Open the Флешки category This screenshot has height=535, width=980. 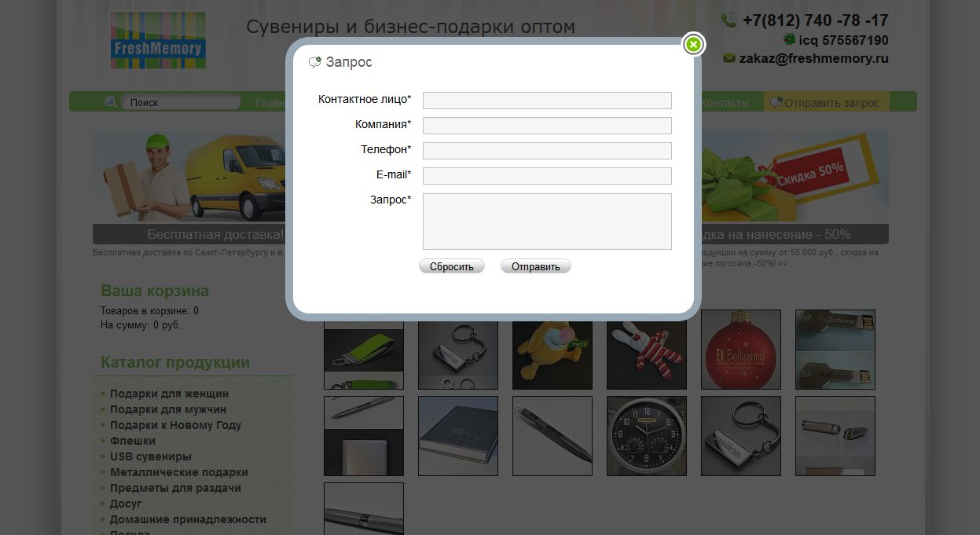(133, 441)
